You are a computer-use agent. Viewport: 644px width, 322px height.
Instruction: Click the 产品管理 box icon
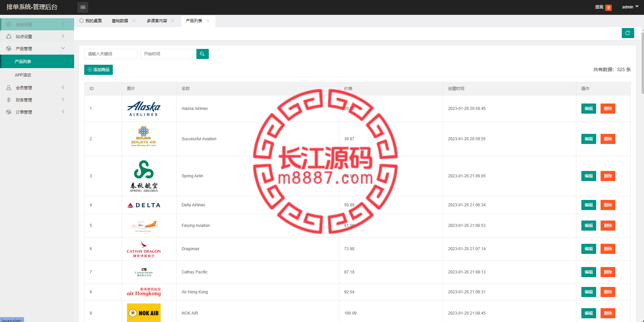coord(9,49)
